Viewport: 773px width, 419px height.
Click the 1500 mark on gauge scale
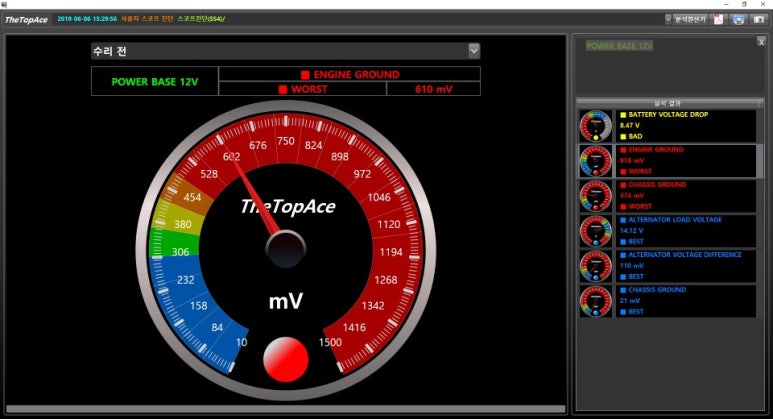(x=330, y=342)
